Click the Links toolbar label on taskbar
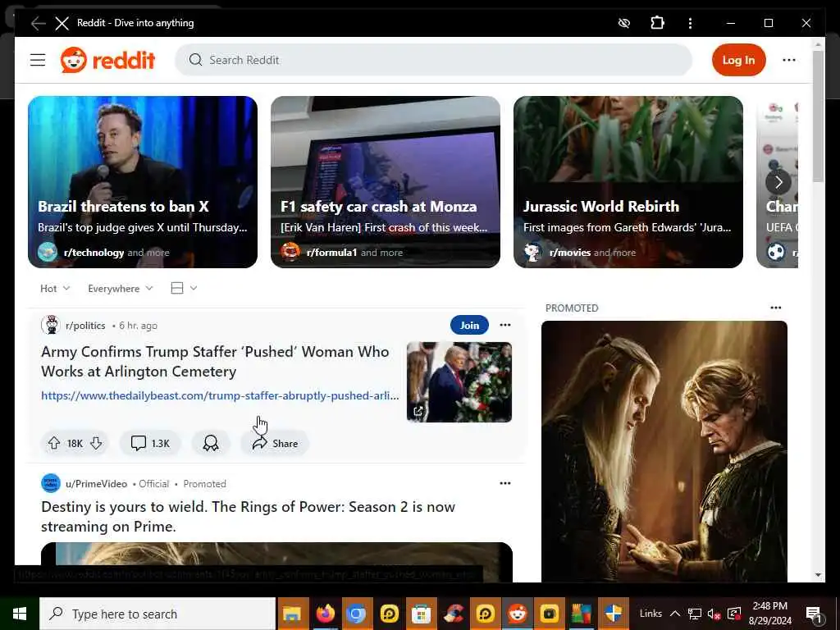The height and width of the screenshot is (630, 840). [651, 614]
